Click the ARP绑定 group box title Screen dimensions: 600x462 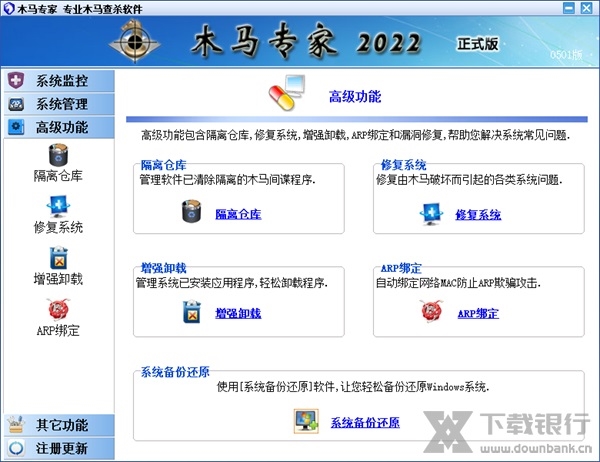tap(401, 268)
